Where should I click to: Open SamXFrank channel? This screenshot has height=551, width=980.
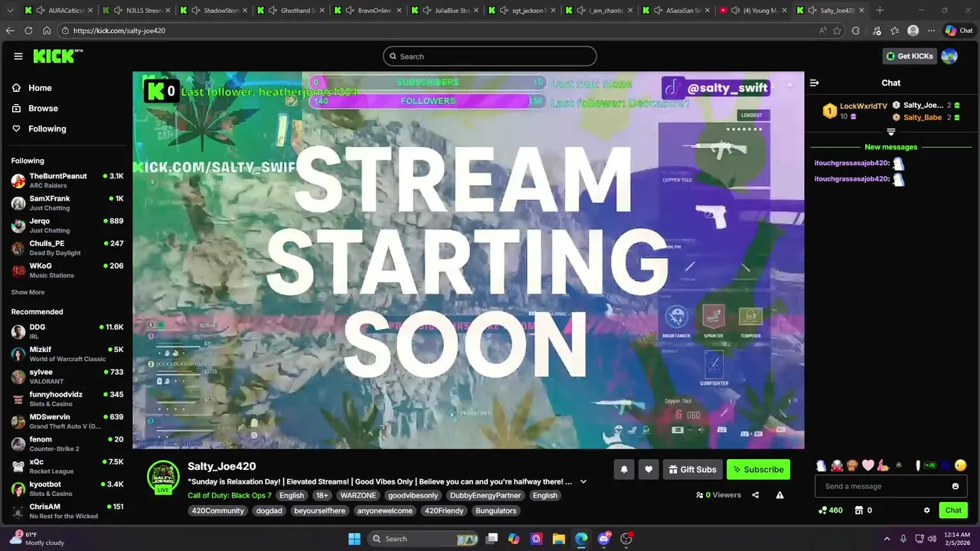[67, 203]
